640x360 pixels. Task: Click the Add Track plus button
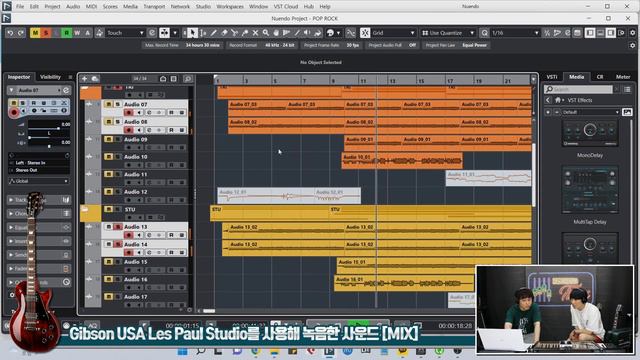[x=84, y=79]
